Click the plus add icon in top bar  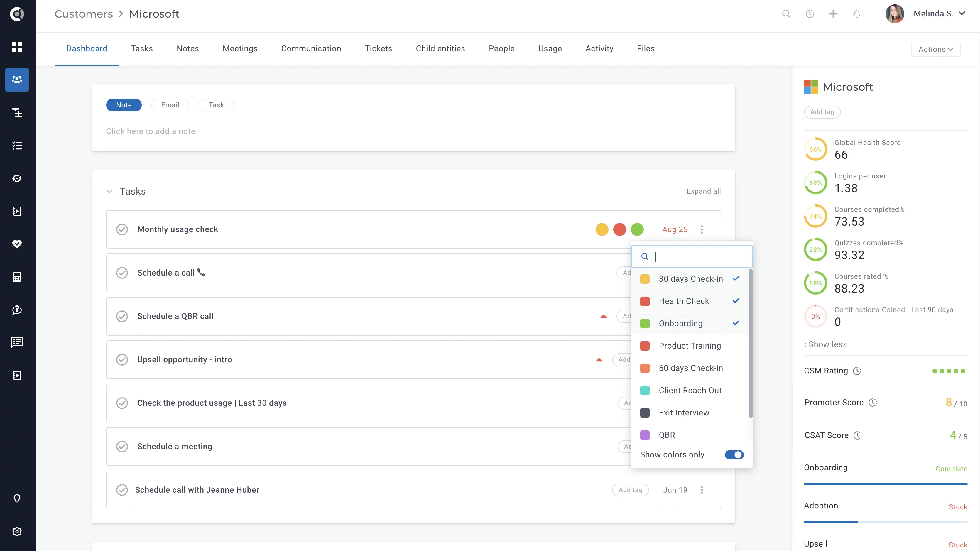click(x=833, y=14)
